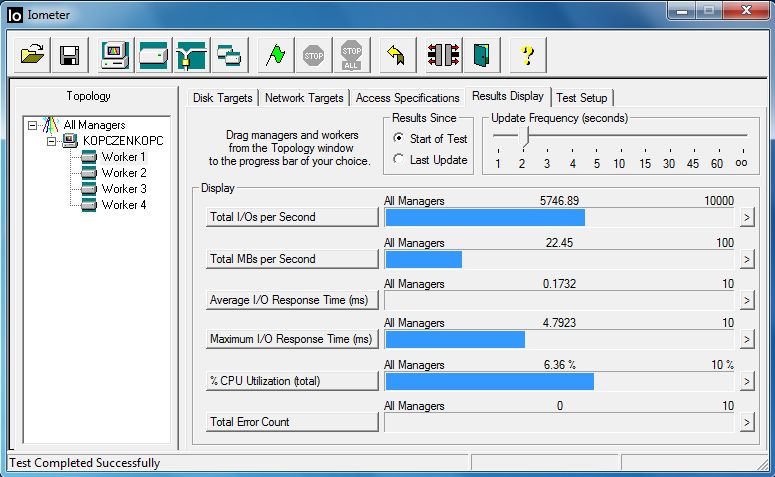Viewport: 775px width, 477px height.
Task: Select Worker 2 disk icon in topology
Action: (x=88, y=173)
